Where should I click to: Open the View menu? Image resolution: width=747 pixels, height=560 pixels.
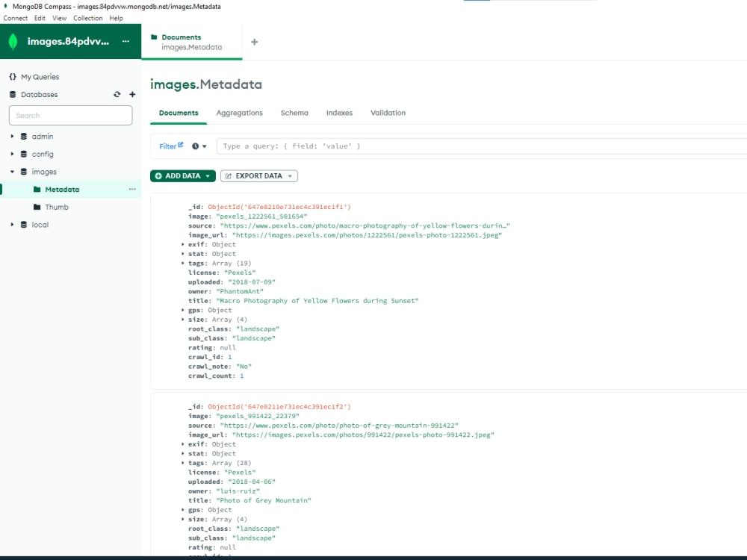60,18
